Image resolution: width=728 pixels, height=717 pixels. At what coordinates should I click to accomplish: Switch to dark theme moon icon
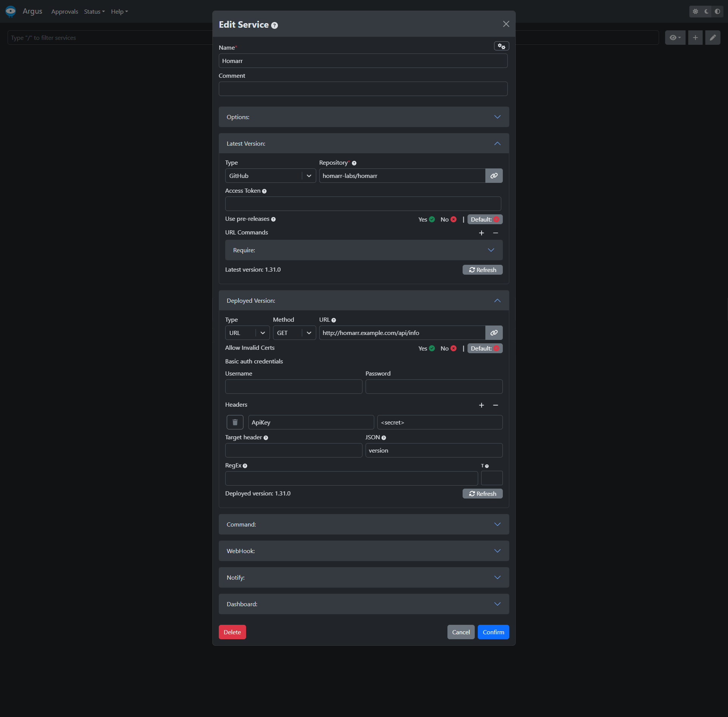pyautogui.click(x=706, y=11)
